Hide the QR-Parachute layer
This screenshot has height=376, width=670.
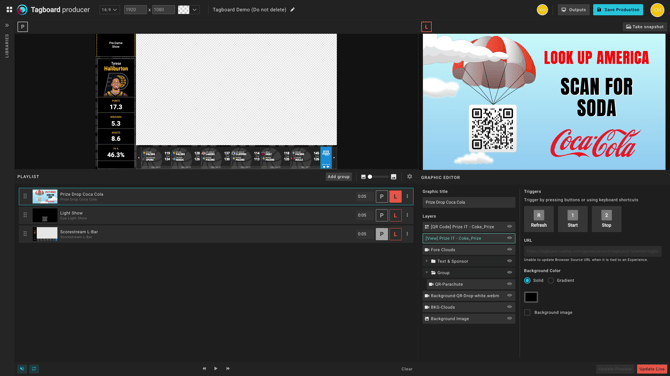pos(509,284)
